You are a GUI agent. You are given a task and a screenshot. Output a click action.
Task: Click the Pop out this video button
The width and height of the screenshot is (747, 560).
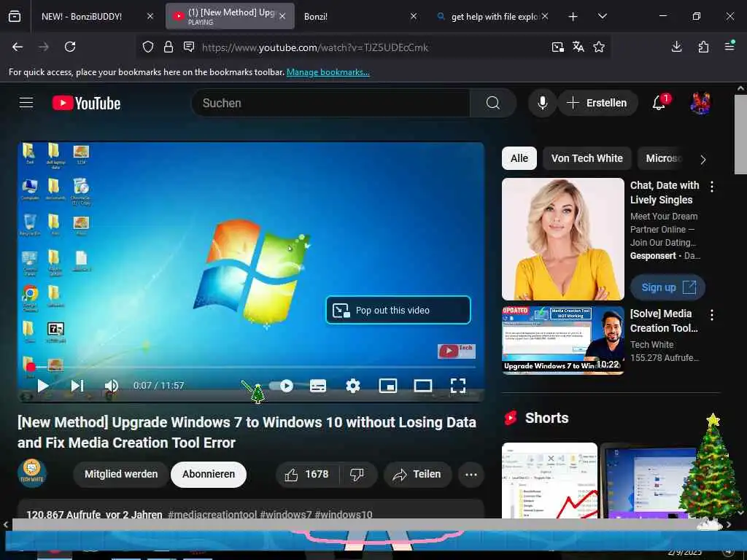[x=398, y=310]
